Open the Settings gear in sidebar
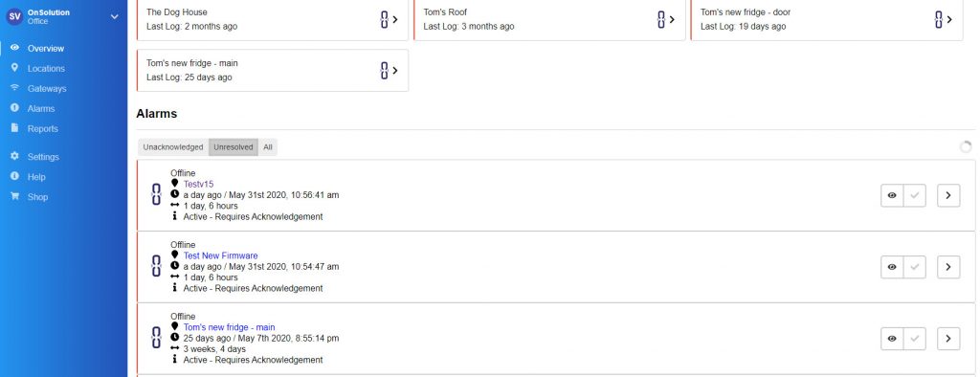980x377 pixels. click(x=15, y=156)
